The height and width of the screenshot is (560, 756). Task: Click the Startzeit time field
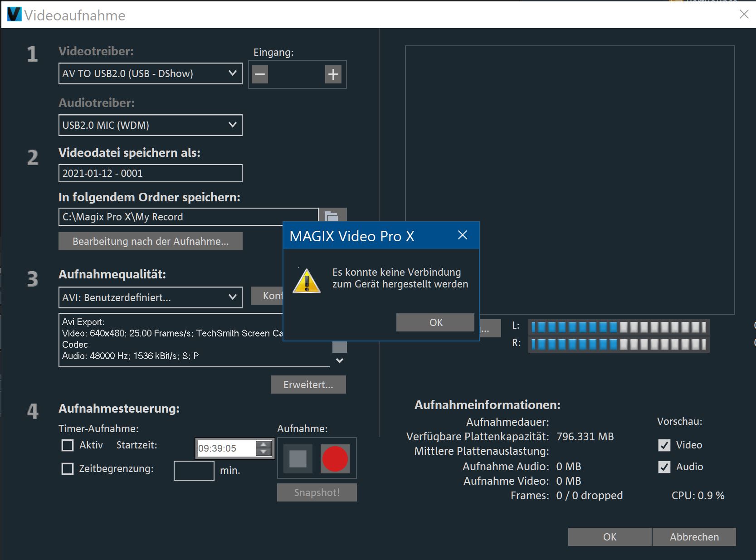click(226, 448)
